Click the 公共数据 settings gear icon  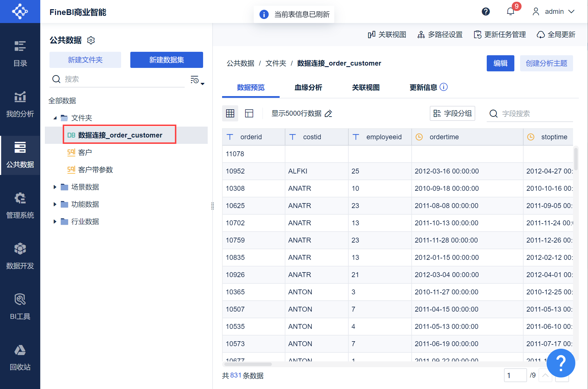click(x=91, y=40)
